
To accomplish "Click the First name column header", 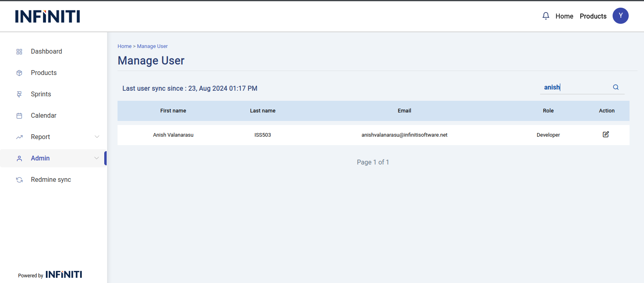I will 173,111.
